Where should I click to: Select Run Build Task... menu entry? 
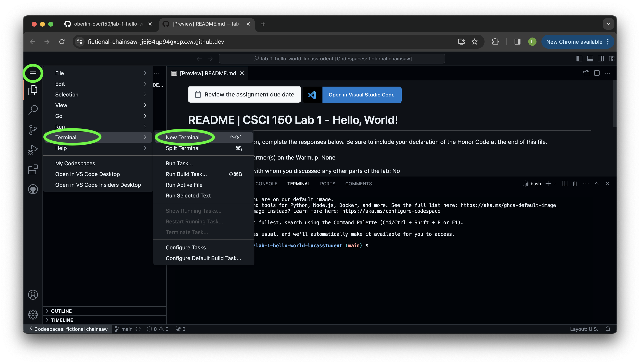(x=204, y=174)
